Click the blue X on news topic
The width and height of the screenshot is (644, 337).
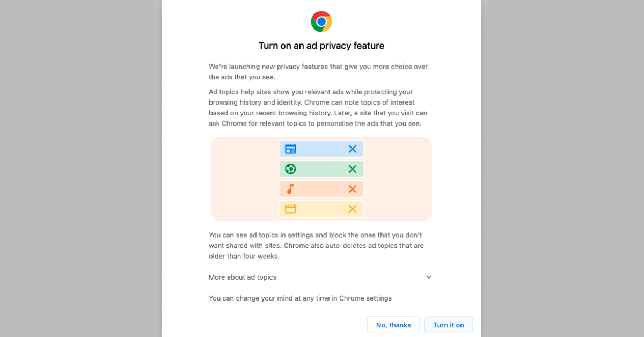pos(353,149)
